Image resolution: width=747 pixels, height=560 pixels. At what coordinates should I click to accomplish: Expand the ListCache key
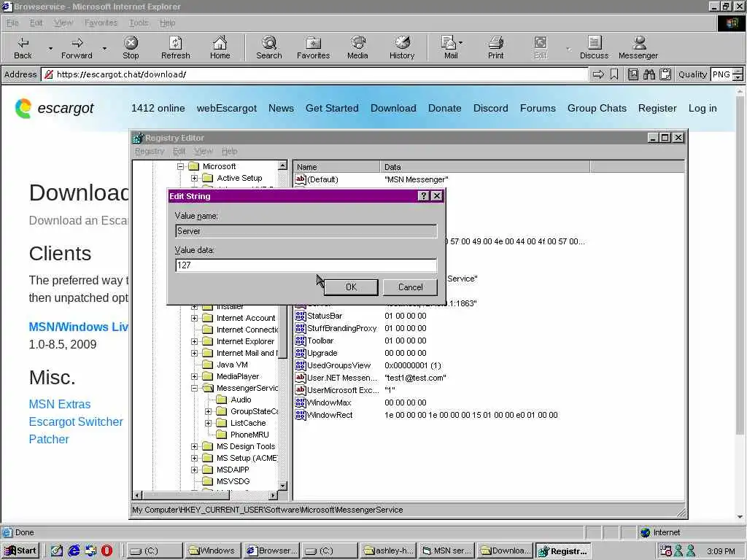coord(208,423)
